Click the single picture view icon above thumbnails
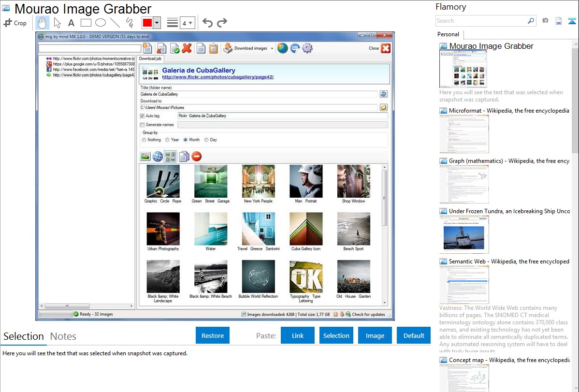The image size is (579, 392). [x=145, y=157]
